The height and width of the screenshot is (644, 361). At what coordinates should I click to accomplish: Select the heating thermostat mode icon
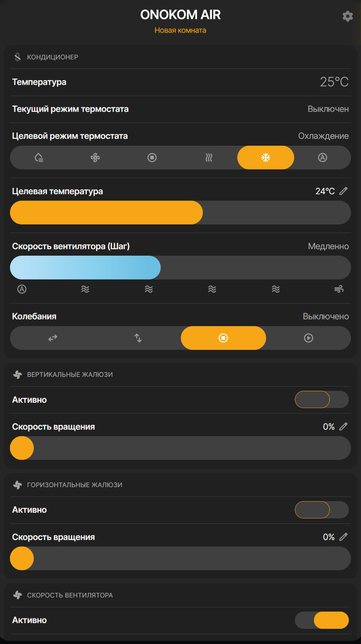coord(209,158)
